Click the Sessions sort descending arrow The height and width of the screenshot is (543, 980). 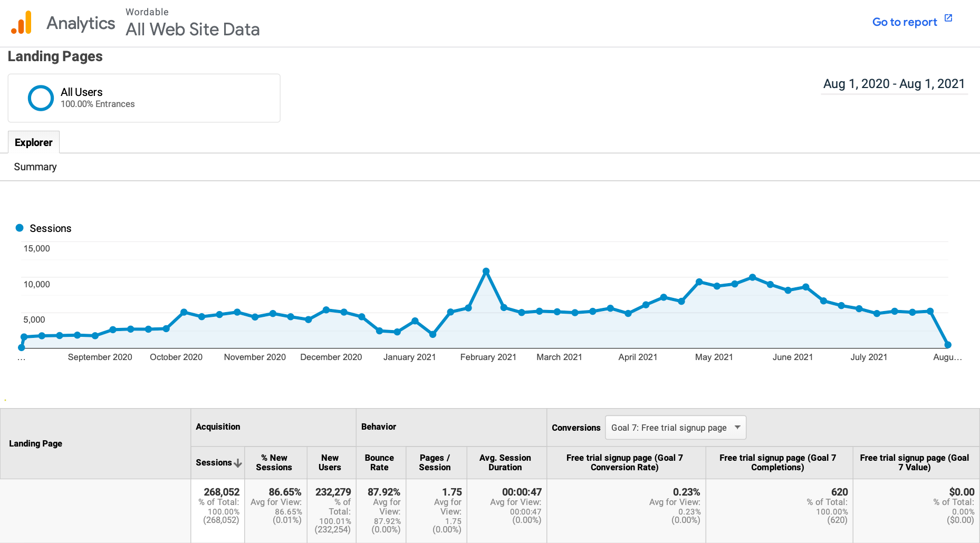(238, 463)
